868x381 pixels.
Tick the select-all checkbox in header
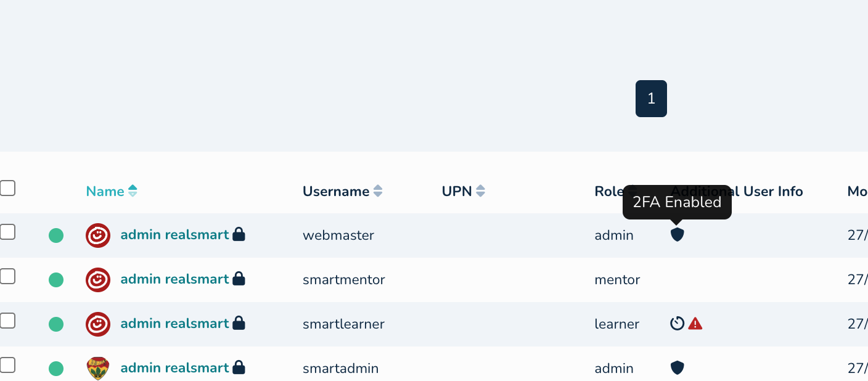pos(7,188)
